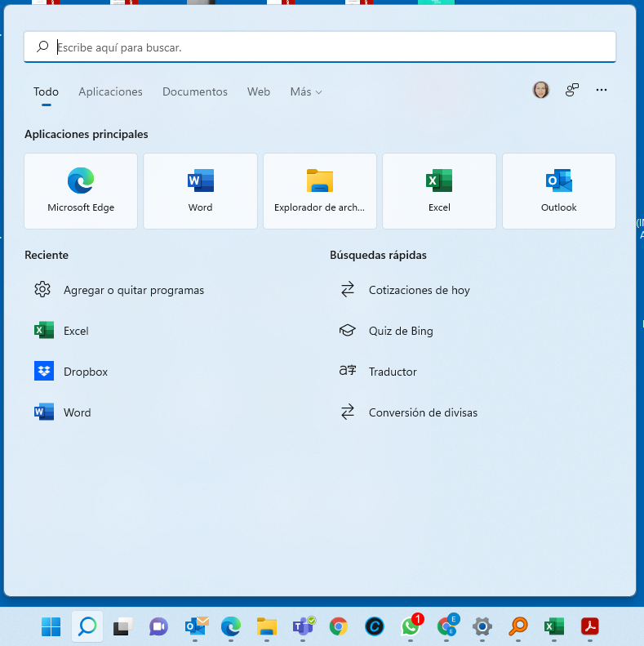The height and width of the screenshot is (646, 644).
Task: Focus the Escribe aquí para buscar field
Action: coord(320,47)
